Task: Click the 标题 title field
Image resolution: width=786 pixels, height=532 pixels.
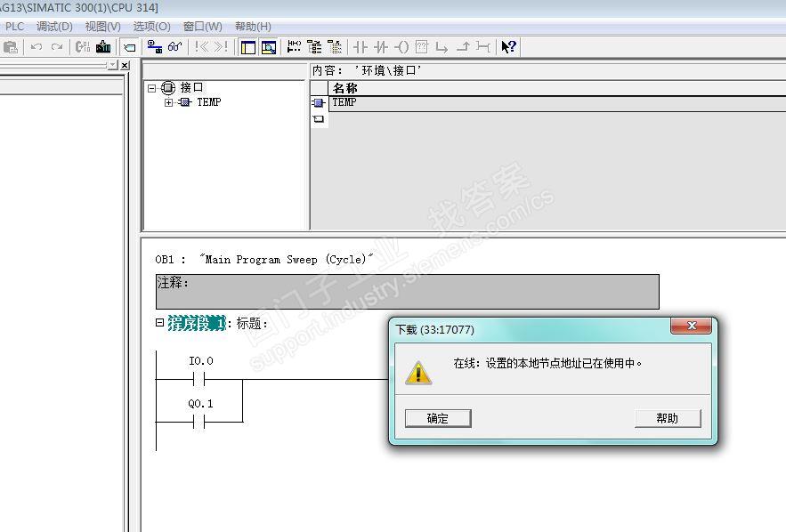Action: (252, 323)
